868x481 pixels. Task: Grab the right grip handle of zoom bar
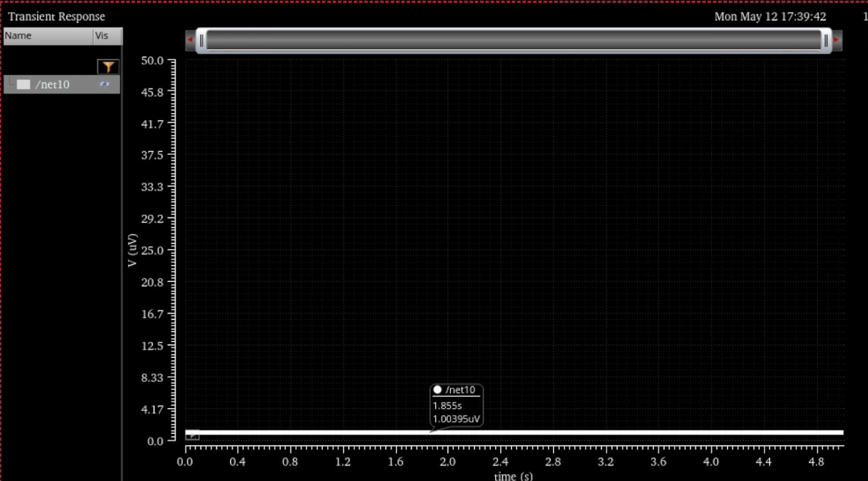[x=826, y=40]
